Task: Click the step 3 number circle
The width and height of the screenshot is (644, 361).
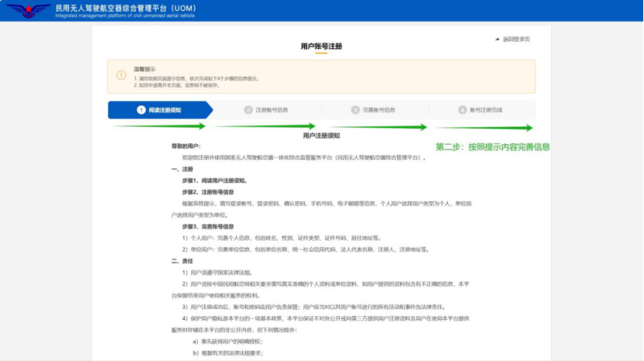Action: pos(355,110)
